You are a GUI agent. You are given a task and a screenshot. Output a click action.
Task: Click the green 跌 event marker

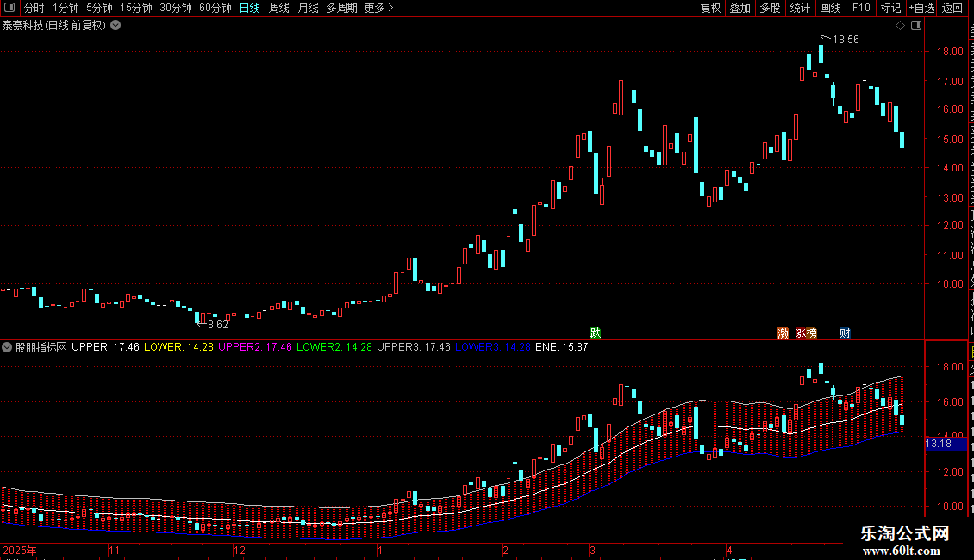coord(596,333)
